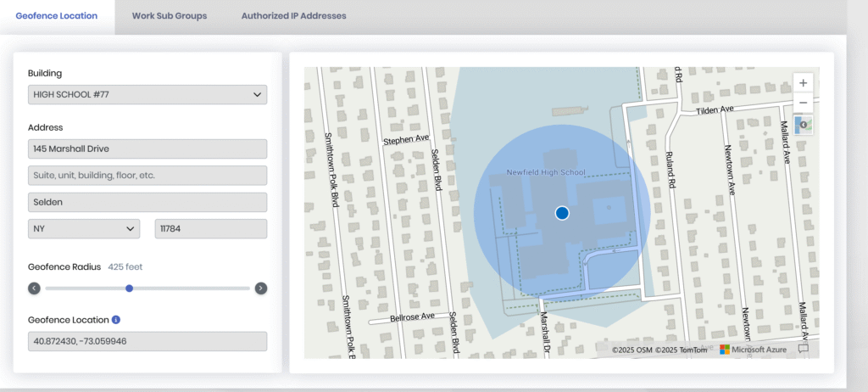868x392 pixels.
Task: Increase the radius with the right arrow
Action: [x=261, y=288]
